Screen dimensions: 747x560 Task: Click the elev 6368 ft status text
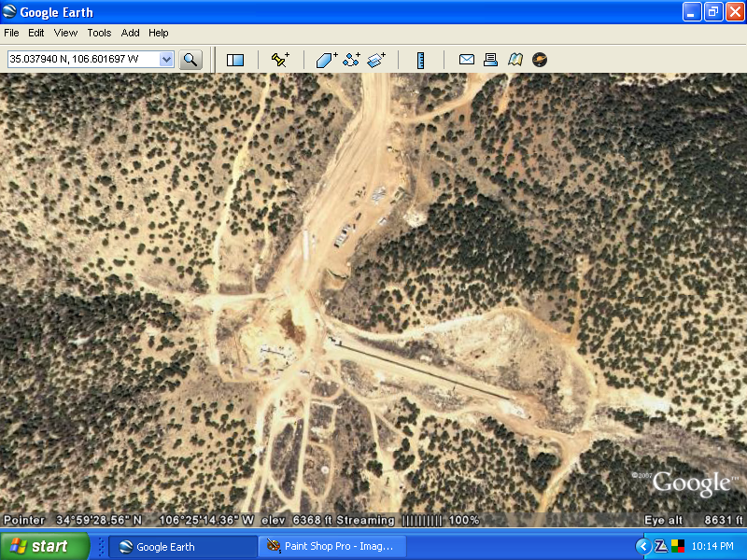click(x=296, y=521)
